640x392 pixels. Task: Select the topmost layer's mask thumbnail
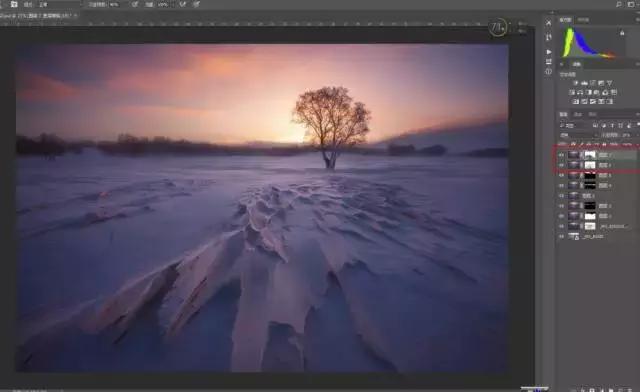point(590,155)
